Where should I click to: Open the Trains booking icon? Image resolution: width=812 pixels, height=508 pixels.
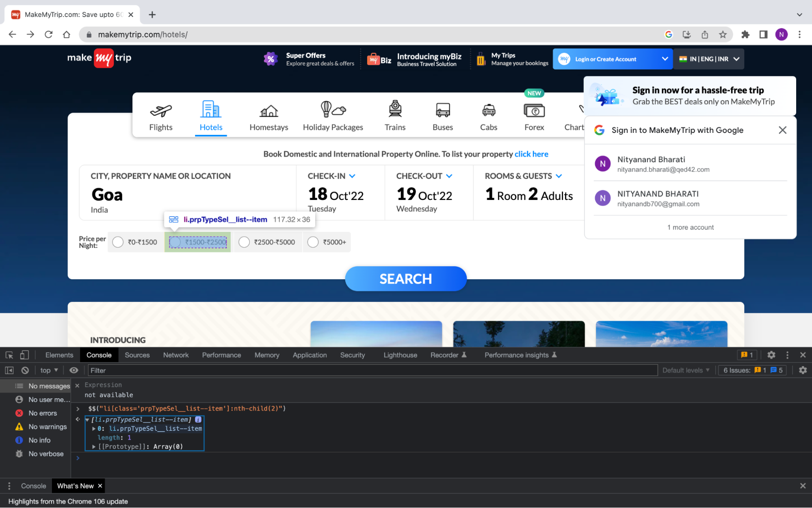(394, 110)
